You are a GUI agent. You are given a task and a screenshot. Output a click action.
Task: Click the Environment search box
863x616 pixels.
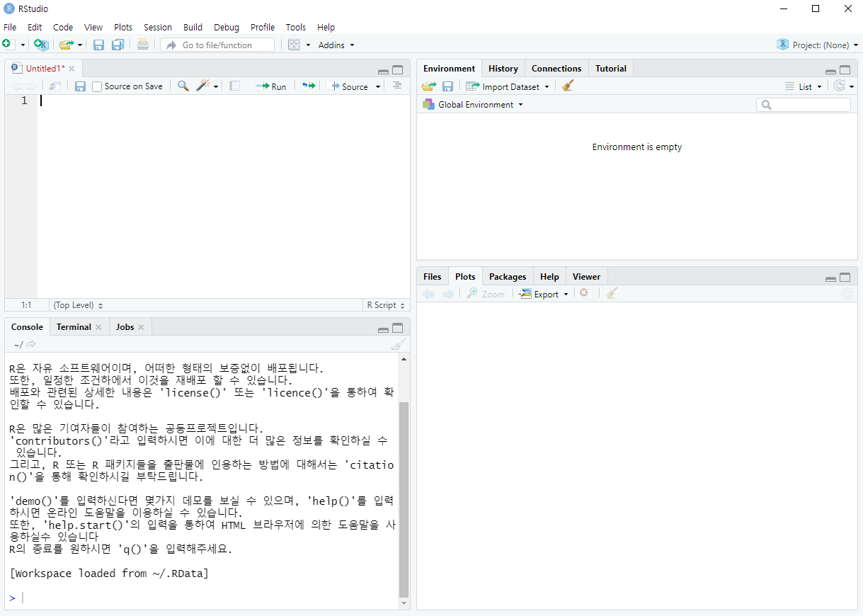(804, 105)
